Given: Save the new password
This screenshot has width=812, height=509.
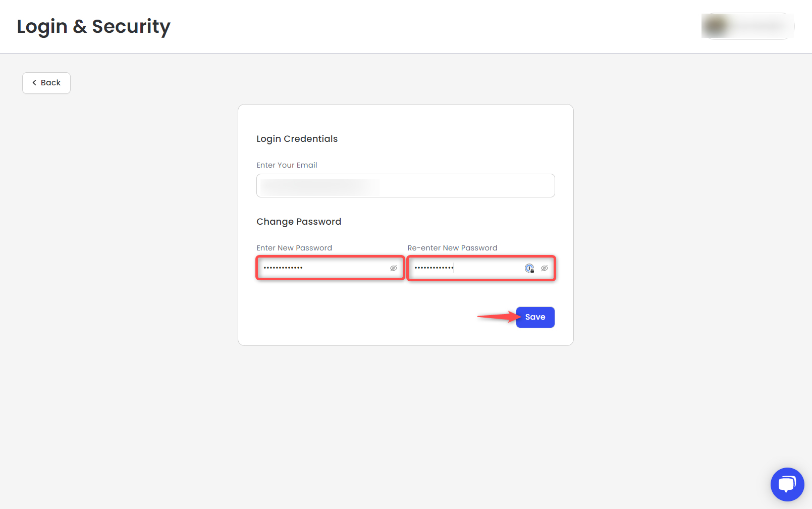Looking at the screenshot, I should (535, 317).
